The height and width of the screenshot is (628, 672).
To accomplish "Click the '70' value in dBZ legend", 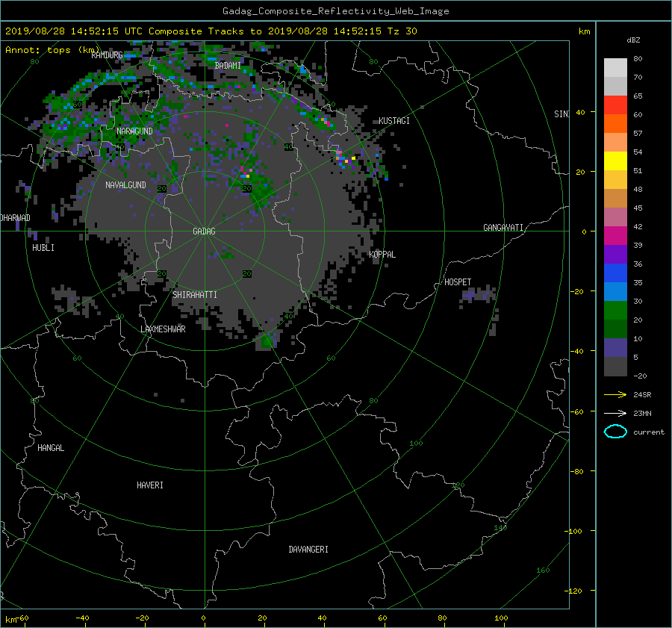I will click(x=638, y=77).
